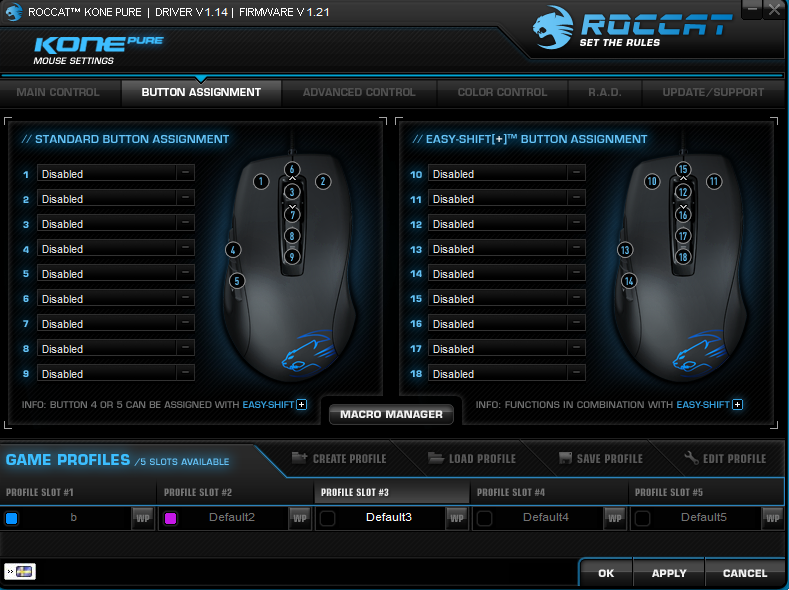This screenshot has width=789, height=590.
Task: Select the Profile Slot #2 header
Action: pyautogui.click(x=235, y=492)
